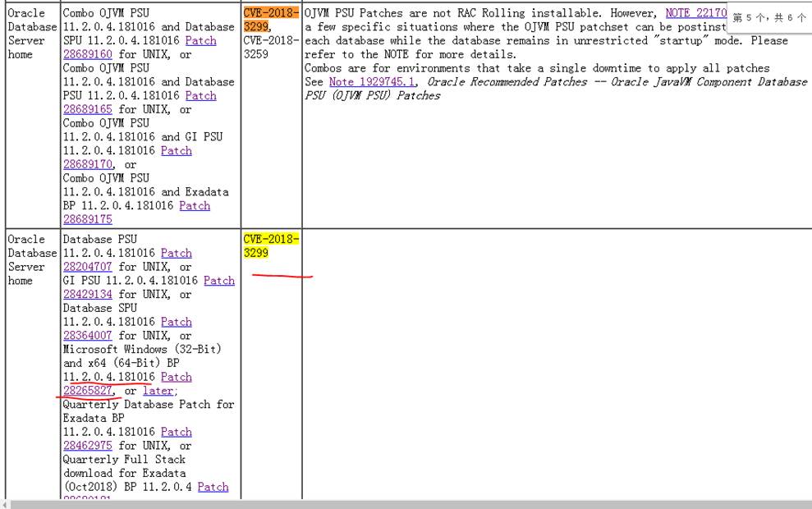This screenshot has height=509, width=812.
Task: Select the 'Quarterly Full Stack' text
Action: 124,459
